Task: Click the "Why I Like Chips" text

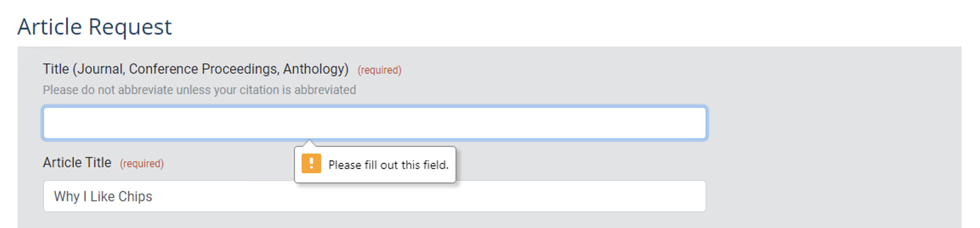Action: point(103,197)
